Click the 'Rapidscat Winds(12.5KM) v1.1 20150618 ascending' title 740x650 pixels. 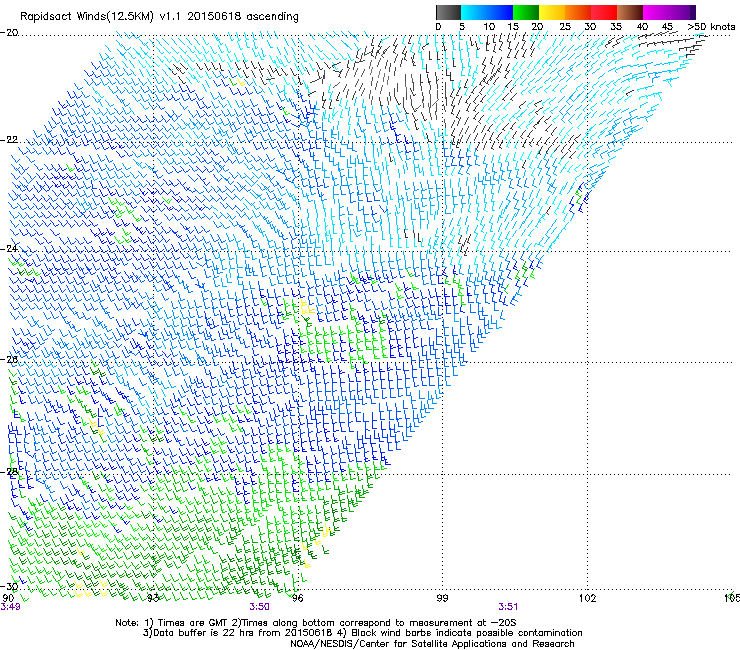coord(159,17)
